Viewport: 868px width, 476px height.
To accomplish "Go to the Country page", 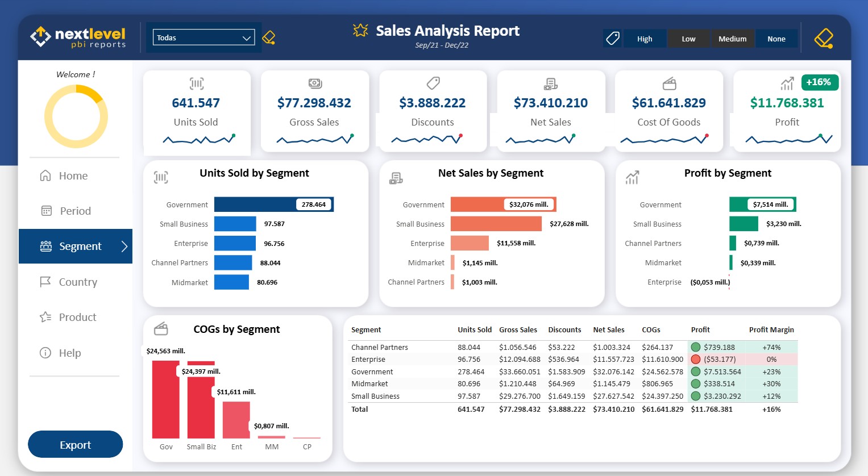I will tap(78, 282).
